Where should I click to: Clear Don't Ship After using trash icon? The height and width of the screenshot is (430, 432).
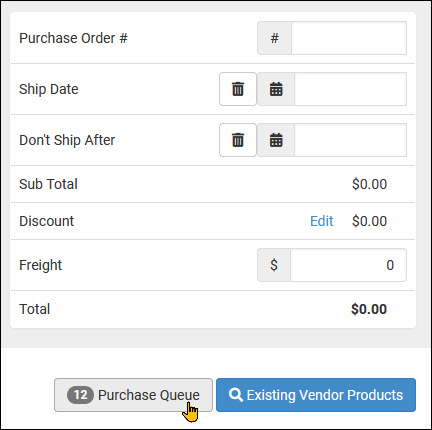click(238, 140)
